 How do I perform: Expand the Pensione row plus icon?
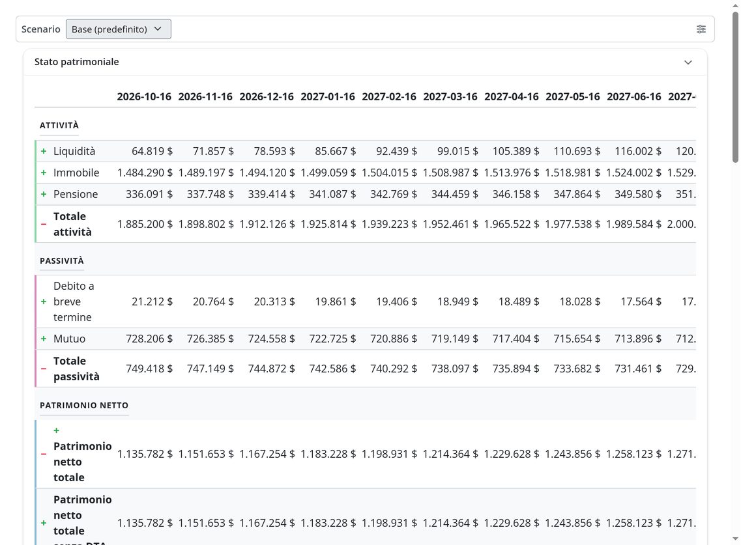click(44, 194)
